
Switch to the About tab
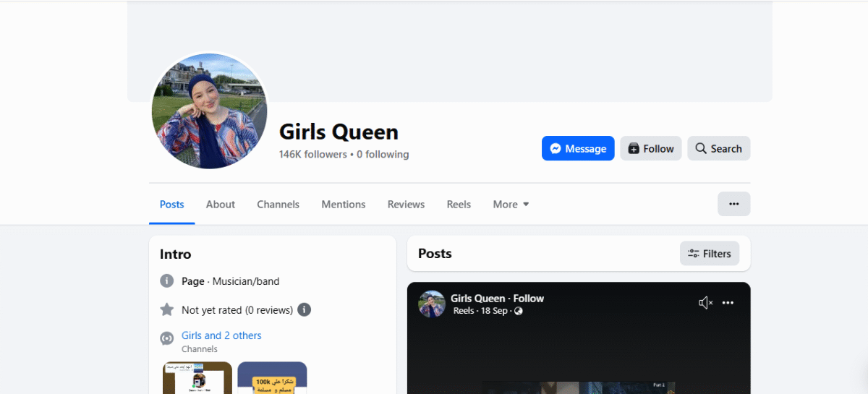[220, 205]
